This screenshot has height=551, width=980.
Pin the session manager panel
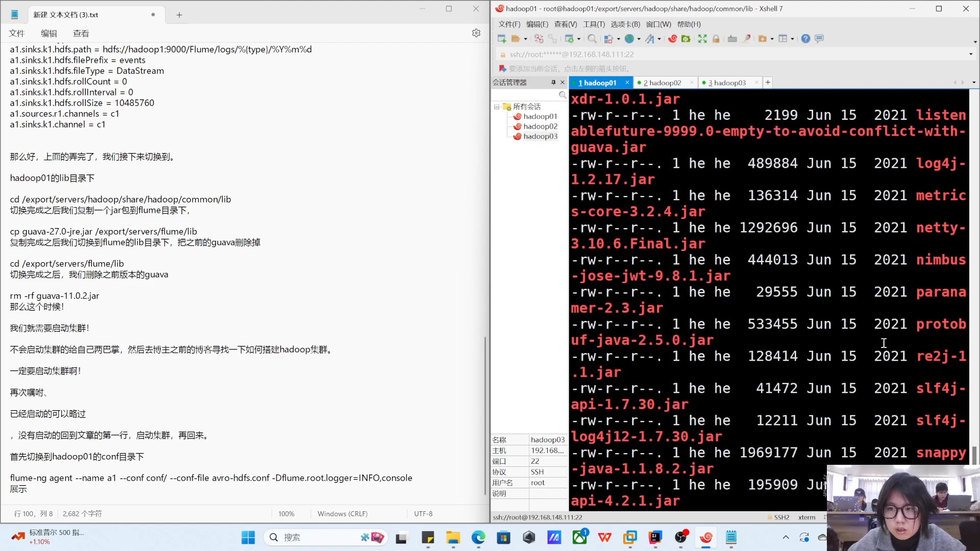click(x=553, y=82)
